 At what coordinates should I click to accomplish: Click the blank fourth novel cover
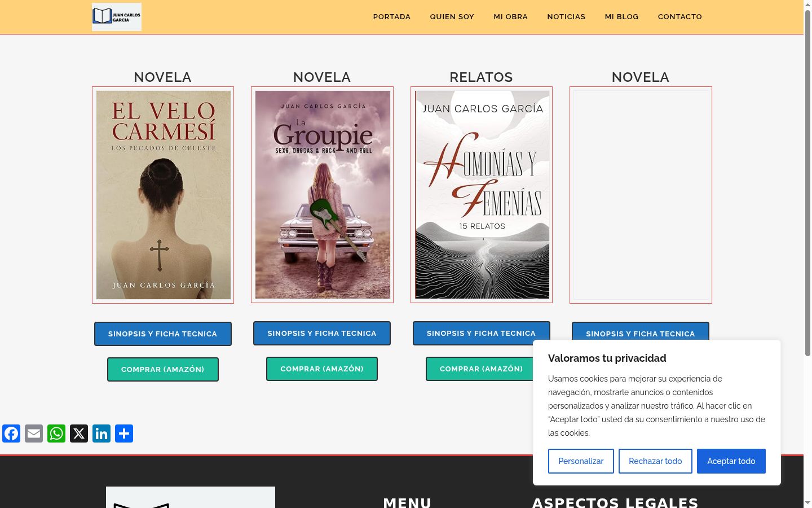coord(641,195)
